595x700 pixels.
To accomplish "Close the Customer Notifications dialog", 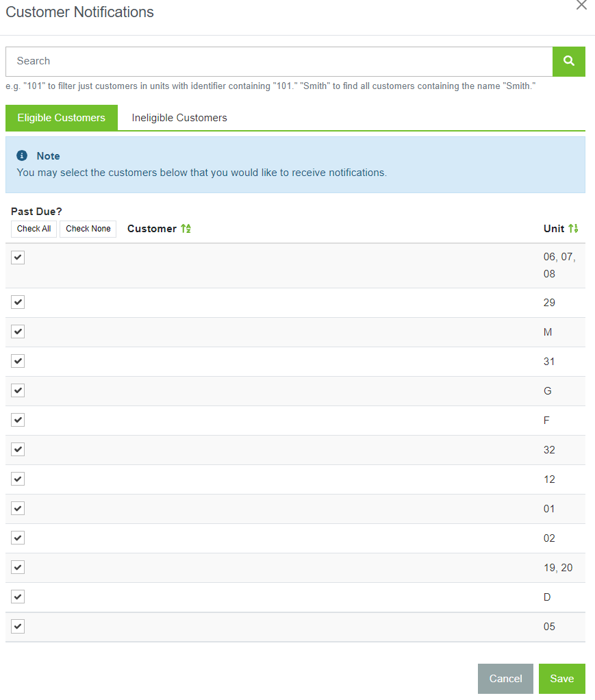I will [x=581, y=5].
